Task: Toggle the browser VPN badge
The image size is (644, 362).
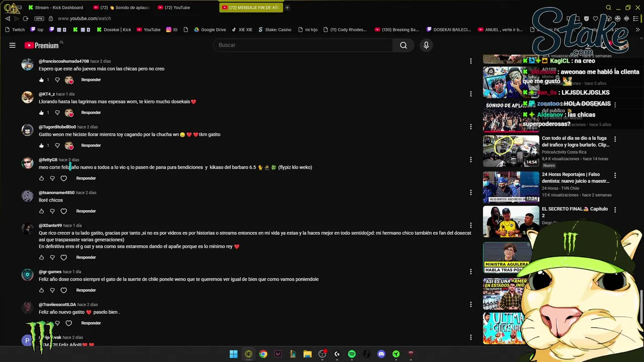Action: point(39,19)
